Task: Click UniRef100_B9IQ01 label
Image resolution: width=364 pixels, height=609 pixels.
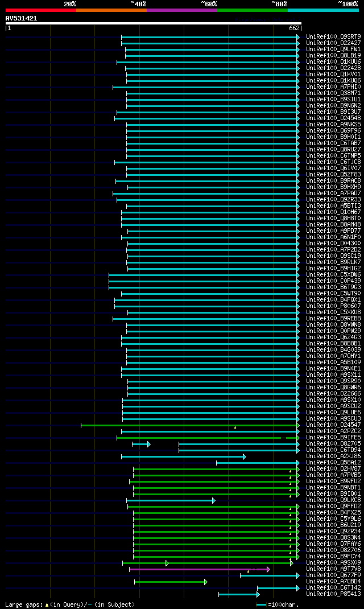Action: click(x=333, y=493)
